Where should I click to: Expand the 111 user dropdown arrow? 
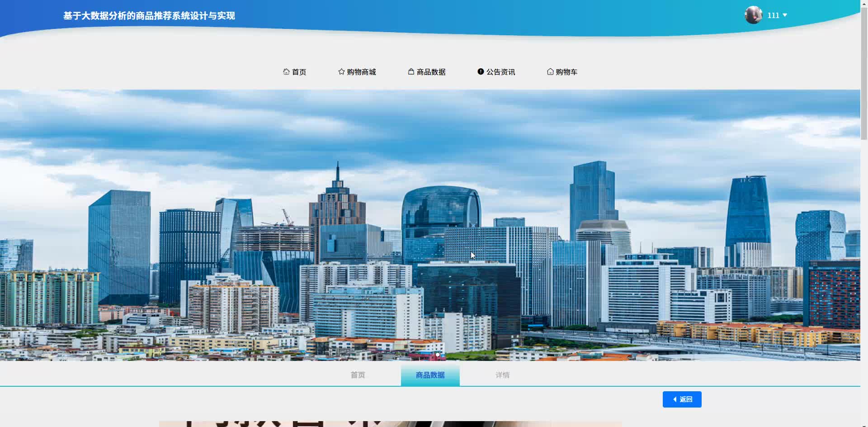785,15
